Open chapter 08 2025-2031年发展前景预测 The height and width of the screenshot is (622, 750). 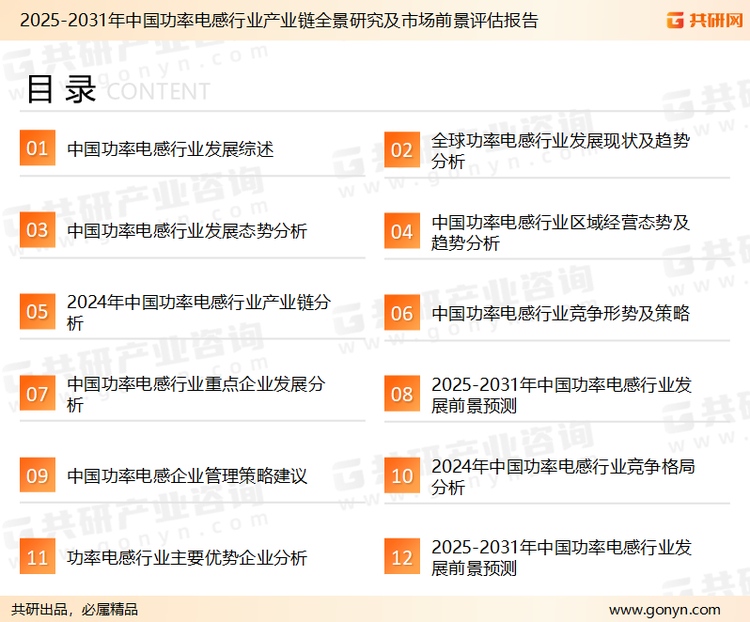tap(562, 395)
